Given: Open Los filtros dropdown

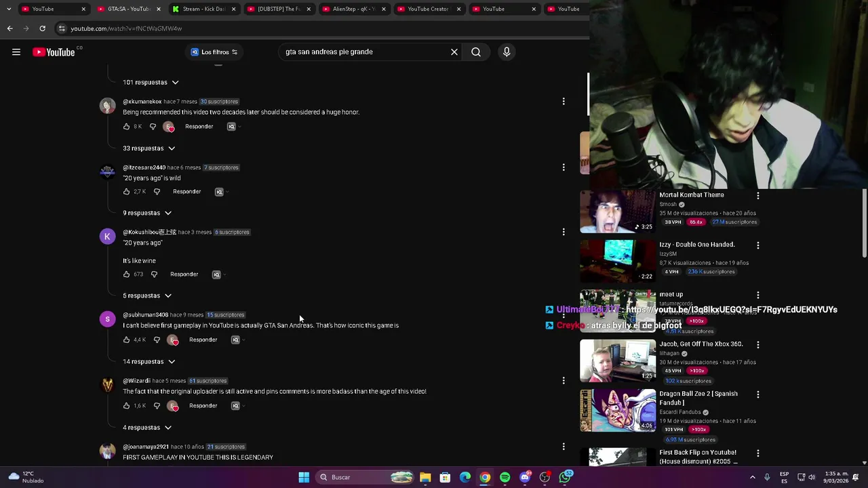Looking at the screenshot, I should point(214,52).
